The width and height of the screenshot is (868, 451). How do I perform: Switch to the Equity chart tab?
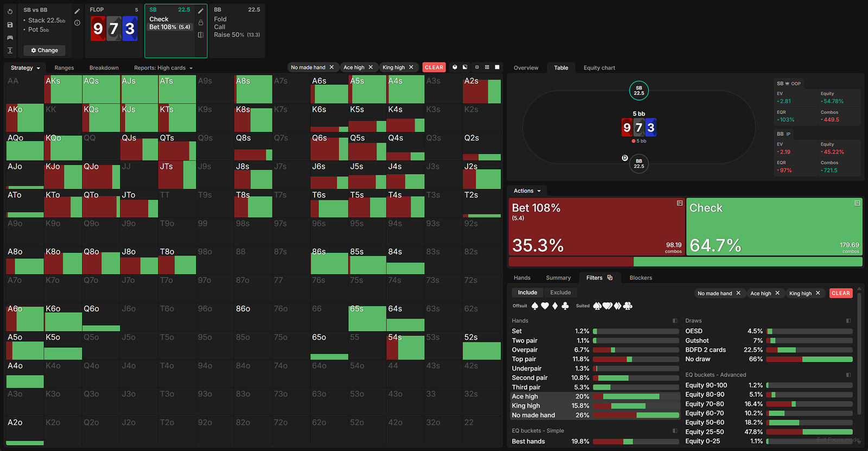(599, 68)
